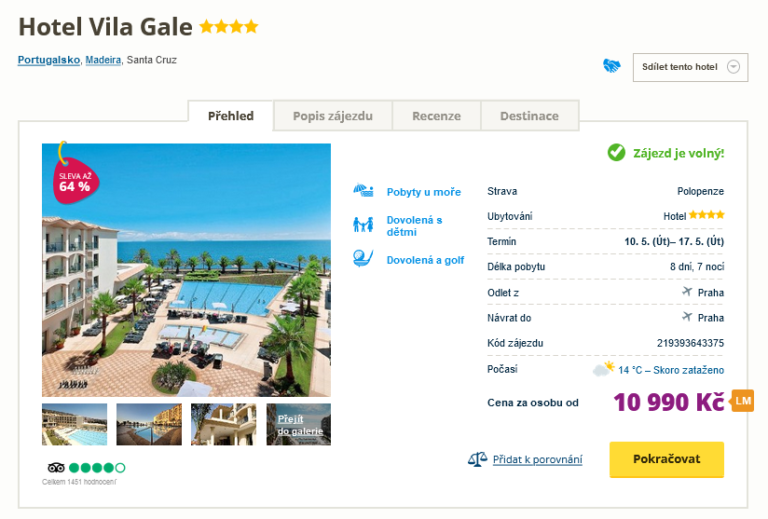Click the beach stays wave icon

(x=363, y=191)
